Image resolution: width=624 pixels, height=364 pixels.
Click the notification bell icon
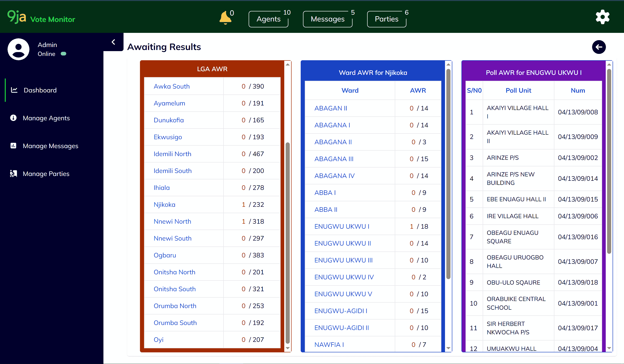click(225, 18)
